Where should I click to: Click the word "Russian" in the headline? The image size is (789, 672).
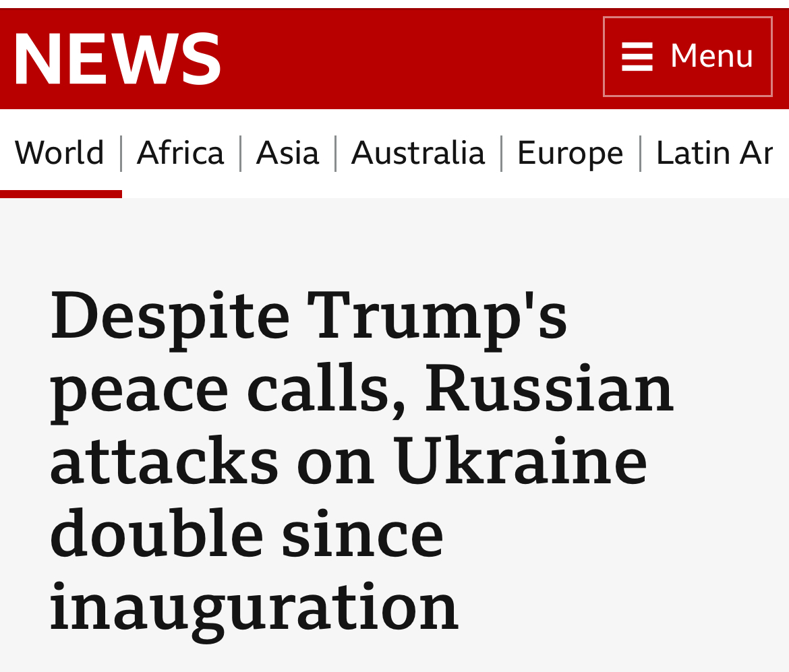549,389
